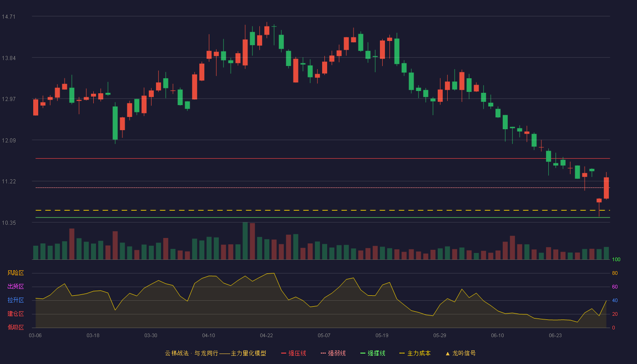Click the 拉升区 zone label

click(15, 300)
